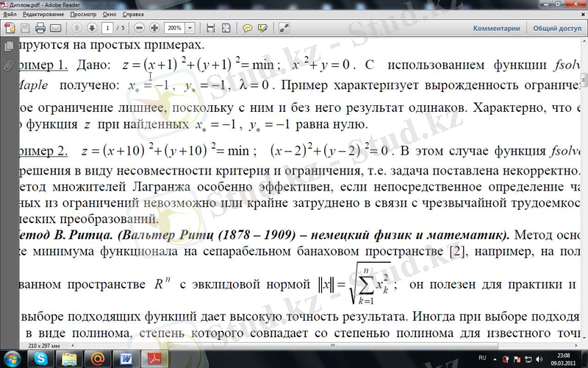Open the Справка menu
Viewport: 588px width, 368px height.
[x=133, y=14]
